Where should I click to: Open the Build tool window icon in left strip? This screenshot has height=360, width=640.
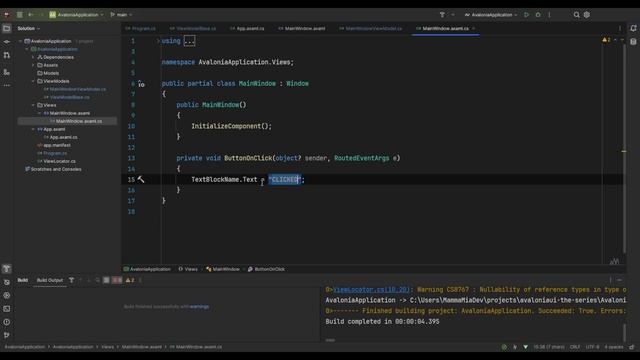(x=7, y=269)
